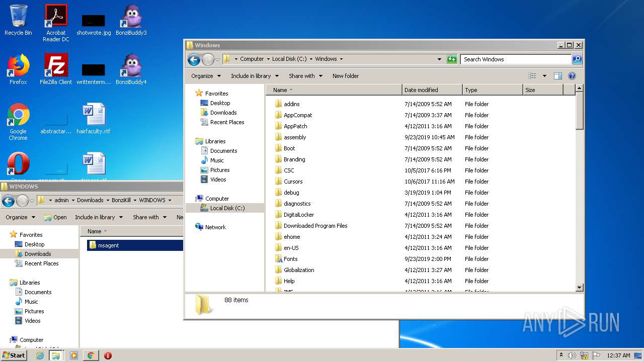The height and width of the screenshot is (362, 644).
Task: Select the msagent folder in WINDOWS window
Action: pyautogui.click(x=135, y=245)
